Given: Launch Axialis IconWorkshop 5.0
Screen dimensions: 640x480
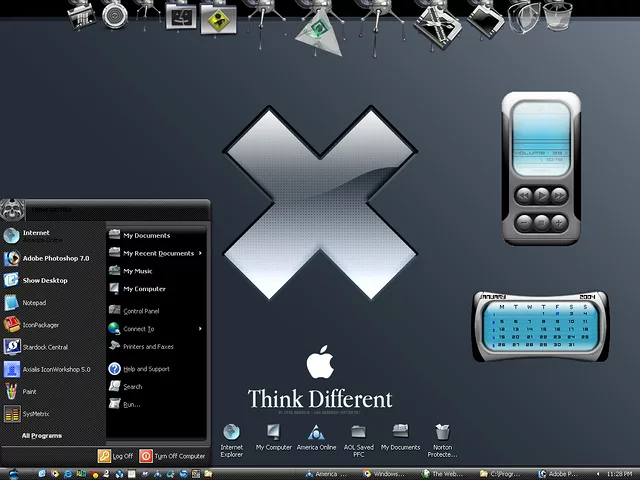Looking at the screenshot, I should coord(55,369).
